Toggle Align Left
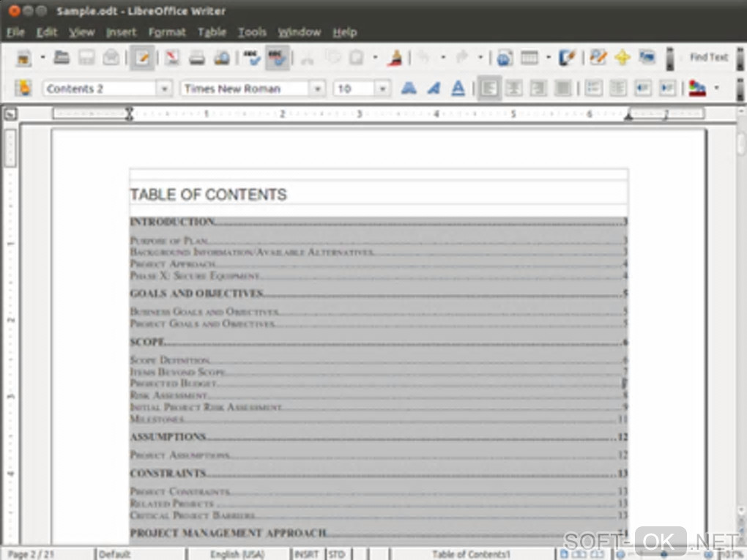 [x=489, y=88]
